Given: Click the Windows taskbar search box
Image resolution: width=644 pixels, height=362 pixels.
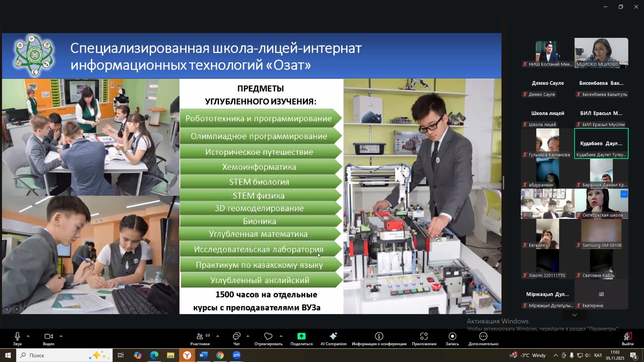Looking at the screenshot, I should pyautogui.click(x=56, y=355).
